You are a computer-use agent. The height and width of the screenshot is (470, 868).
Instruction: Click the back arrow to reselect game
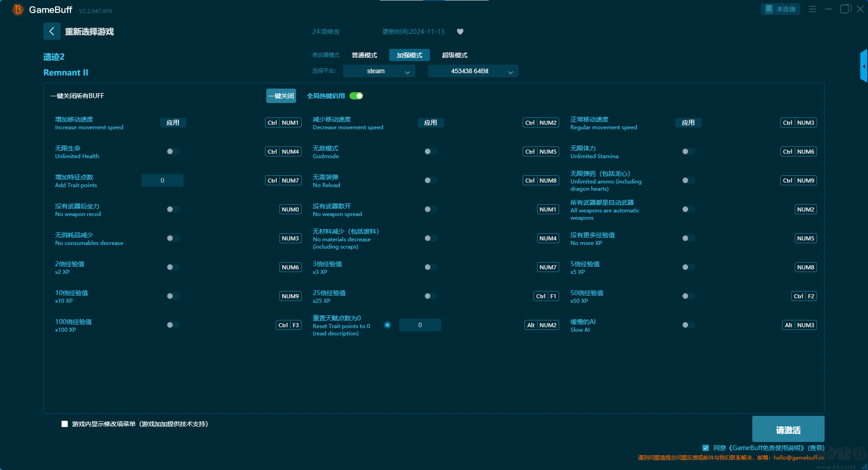coord(52,31)
